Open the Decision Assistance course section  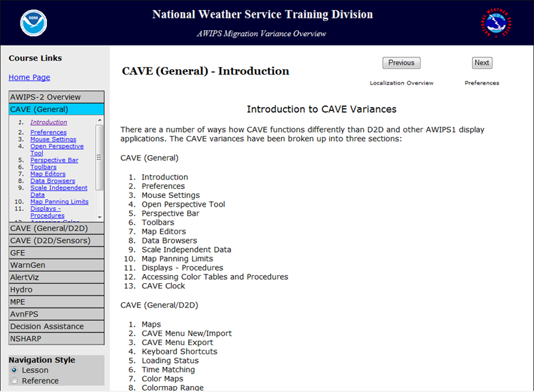(57, 326)
